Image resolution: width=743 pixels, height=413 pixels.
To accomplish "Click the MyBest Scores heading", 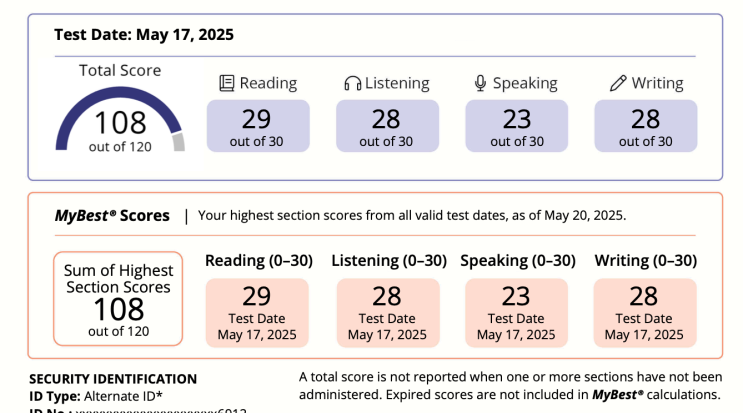I will click(x=112, y=215).
